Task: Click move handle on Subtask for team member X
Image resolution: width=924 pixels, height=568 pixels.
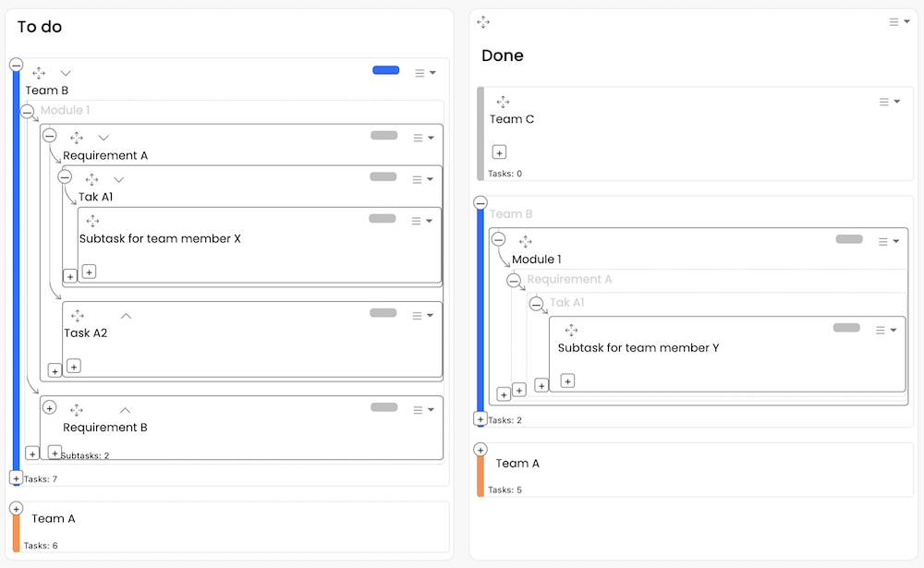Action: point(92,221)
